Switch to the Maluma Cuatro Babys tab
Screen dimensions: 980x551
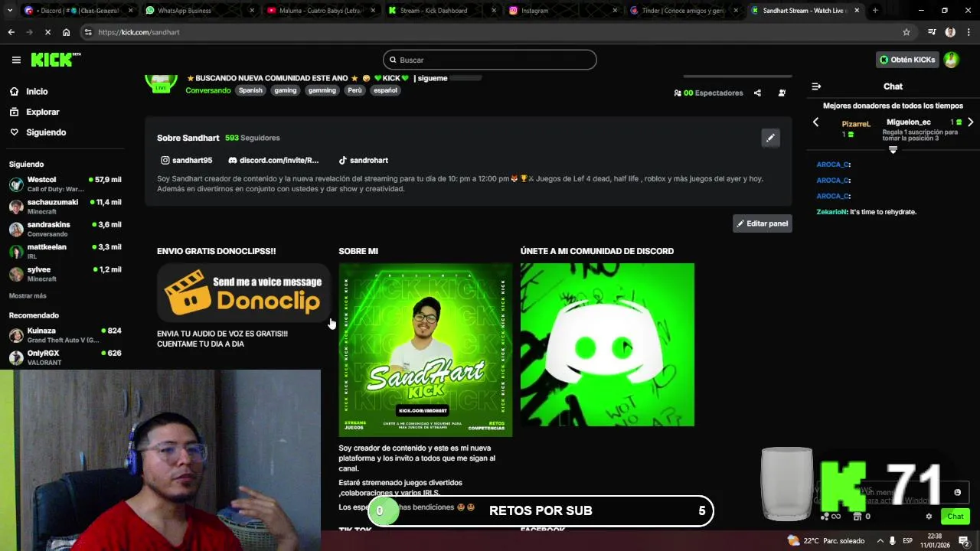tap(322, 11)
